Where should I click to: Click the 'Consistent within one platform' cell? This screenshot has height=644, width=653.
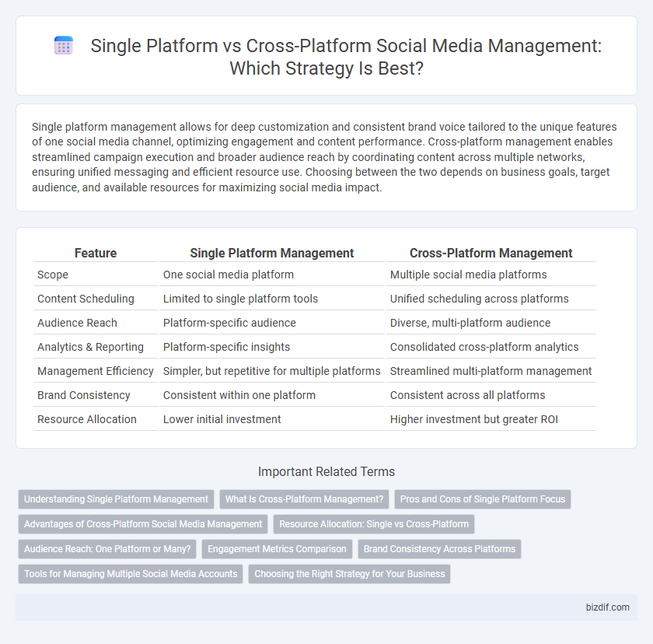(x=239, y=395)
